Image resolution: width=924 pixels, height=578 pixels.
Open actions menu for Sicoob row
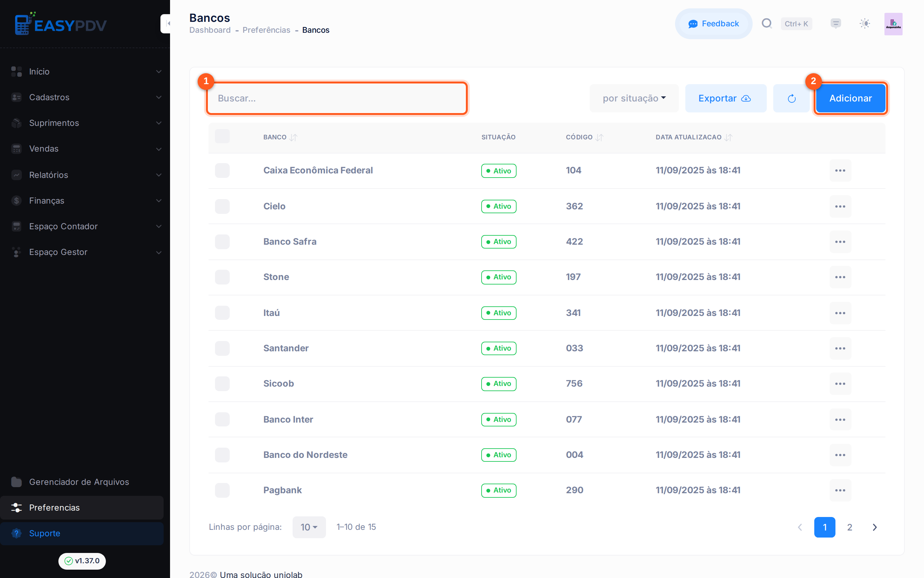coord(840,384)
